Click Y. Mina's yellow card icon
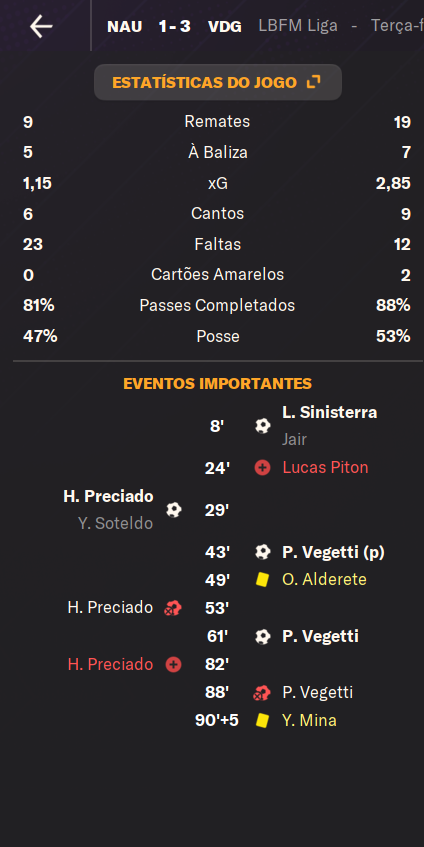This screenshot has width=424, height=847. (263, 721)
